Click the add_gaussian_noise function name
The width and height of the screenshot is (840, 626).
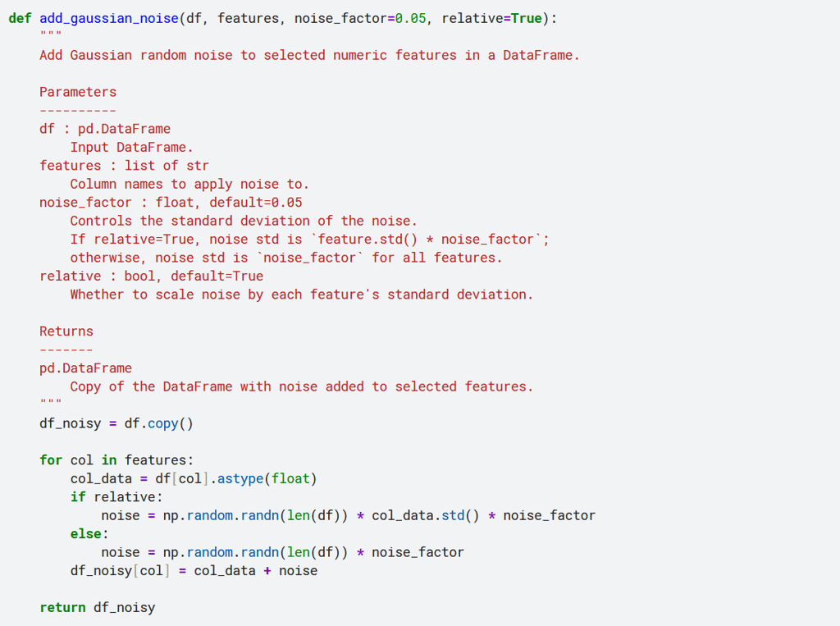tap(108, 18)
